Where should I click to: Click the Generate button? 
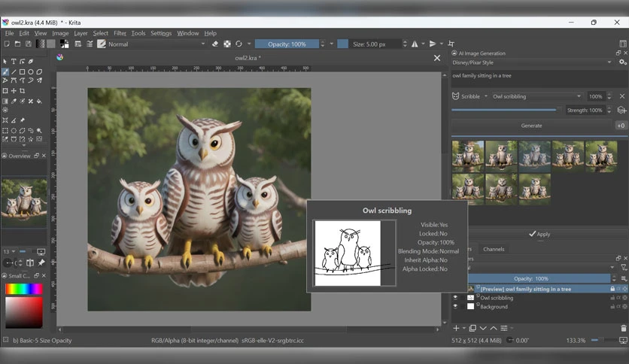531,126
